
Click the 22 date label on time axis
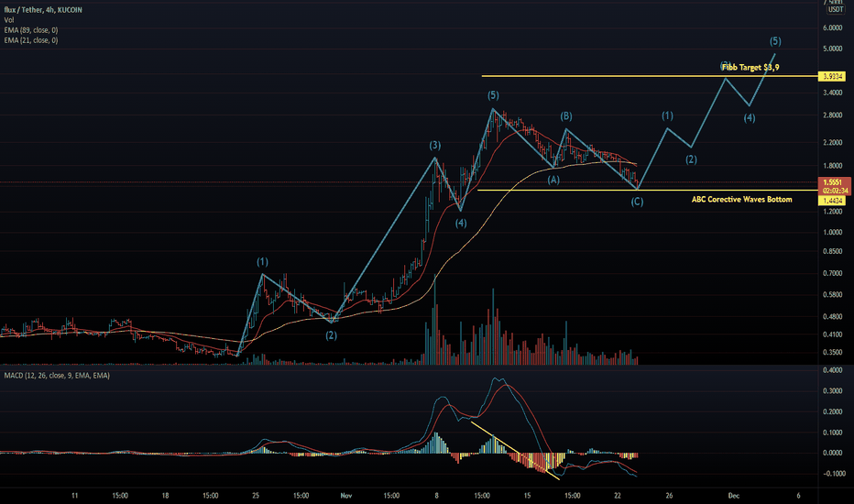click(x=618, y=496)
